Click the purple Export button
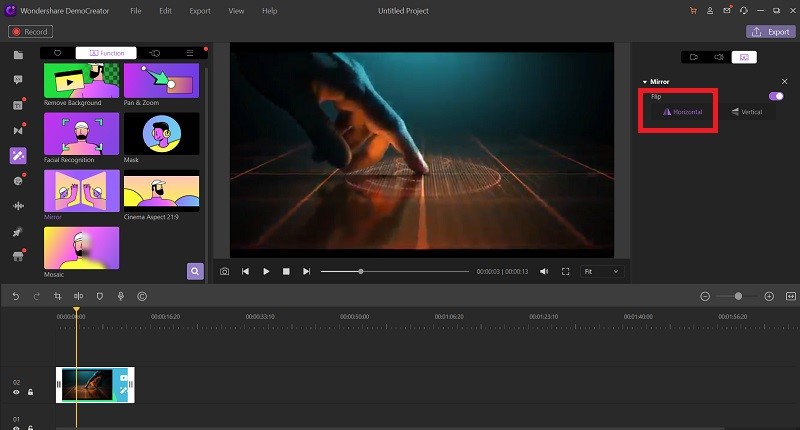 (770, 32)
